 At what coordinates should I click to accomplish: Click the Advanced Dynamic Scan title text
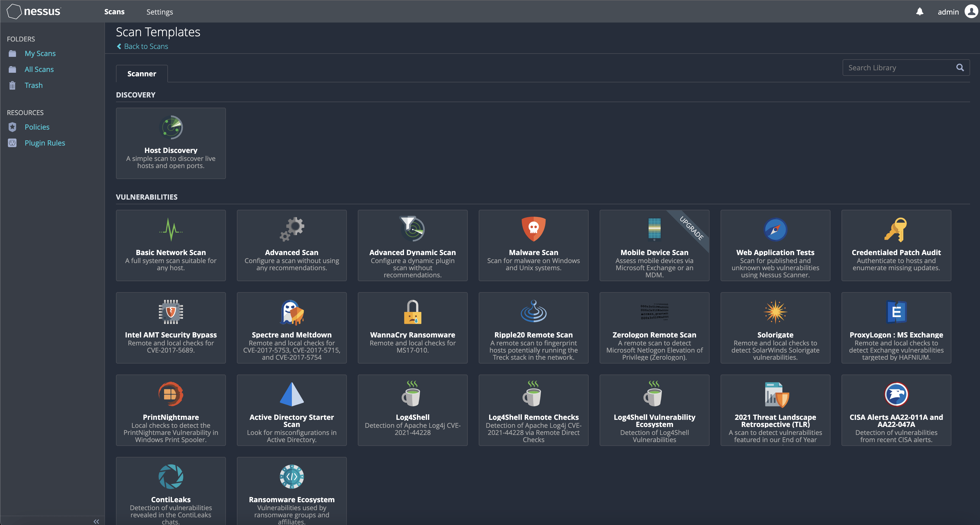click(413, 252)
